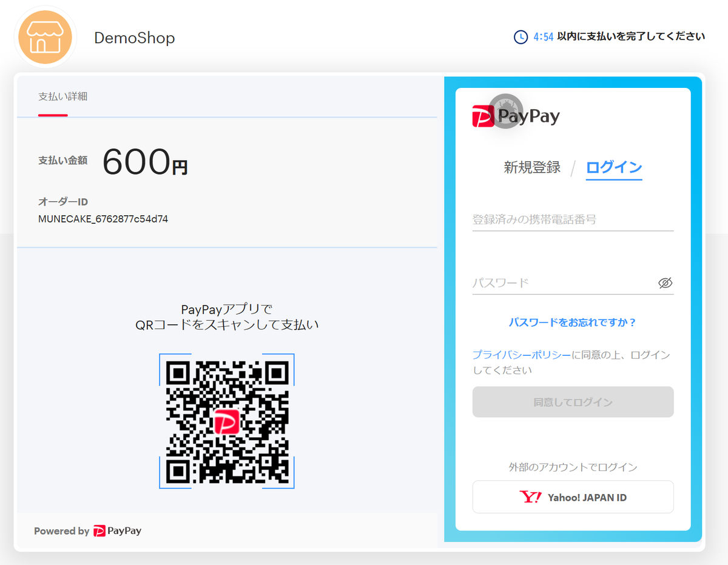Click the PayPay logo in the QR code center
This screenshot has height=565, width=728.
[x=227, y=421]
